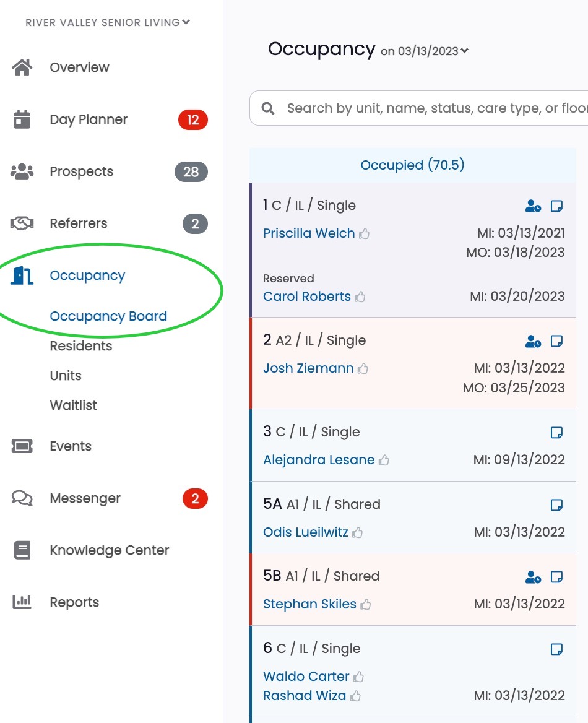
Task: Click the Day Planner badge showing 12
Action: [x=192, y=120]
